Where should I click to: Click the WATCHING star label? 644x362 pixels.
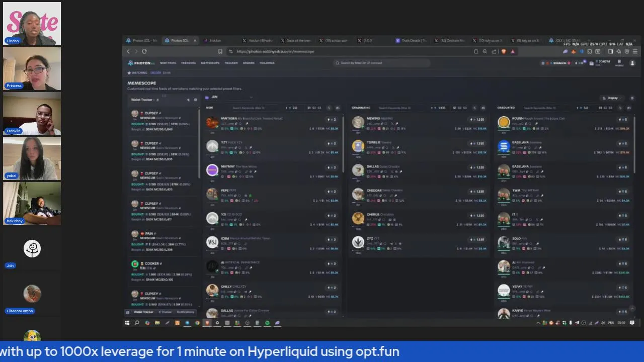[x=137, y=73]
